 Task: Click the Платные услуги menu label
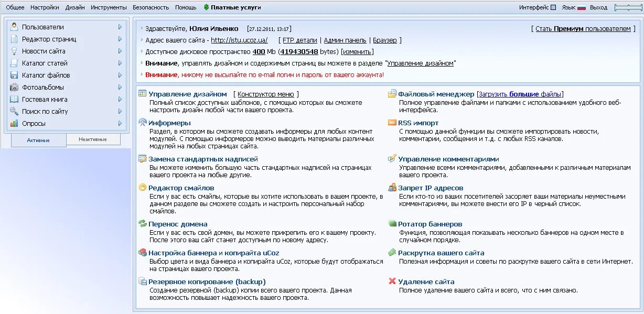click(x=235, y=7)
